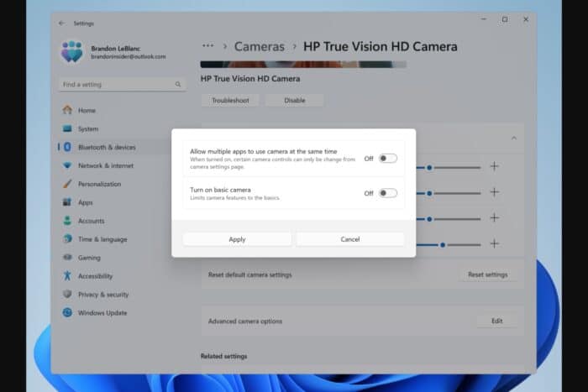The height and width of the screenshot is (392, 588).
Task: Click the search magnifier icon
Action: (x=178, y=84)
